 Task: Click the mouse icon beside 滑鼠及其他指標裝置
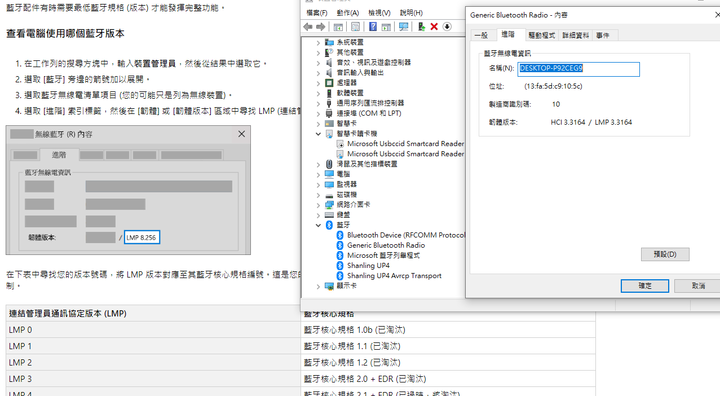click(329, 164)
